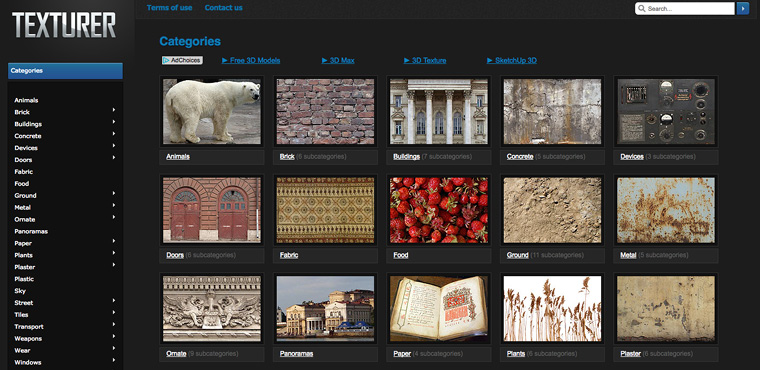Follow the 3D Max ad link
760x370 pixels.
click(x=338, y=61)
